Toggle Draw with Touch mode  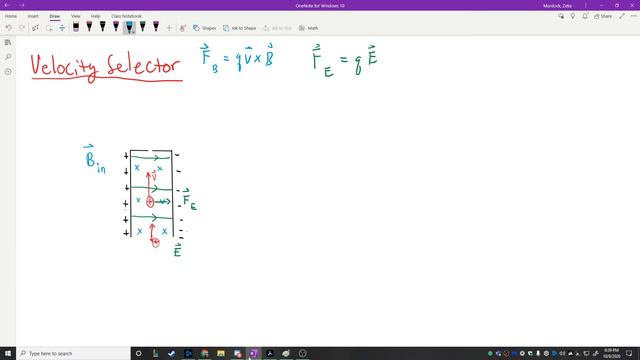[x=183, y=28]
